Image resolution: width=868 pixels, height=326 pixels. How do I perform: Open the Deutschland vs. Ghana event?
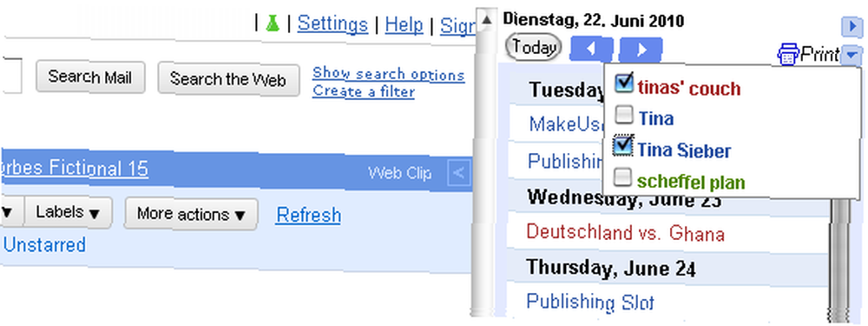(625, 233)
